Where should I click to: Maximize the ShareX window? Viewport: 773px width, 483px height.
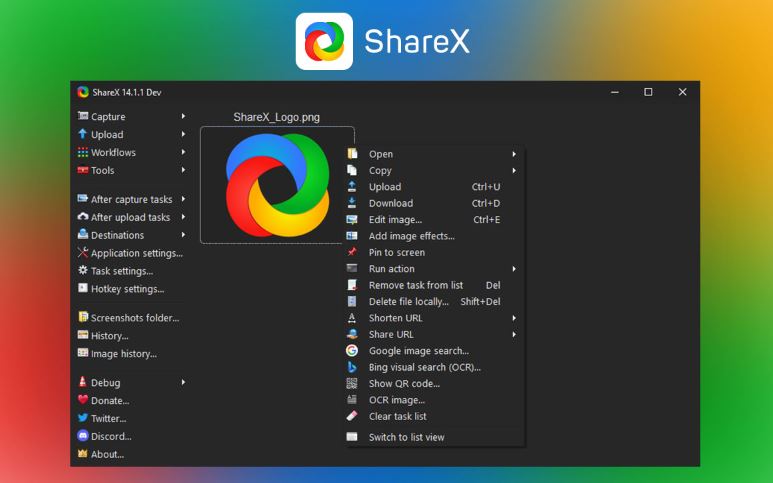[x=648, y=92]
